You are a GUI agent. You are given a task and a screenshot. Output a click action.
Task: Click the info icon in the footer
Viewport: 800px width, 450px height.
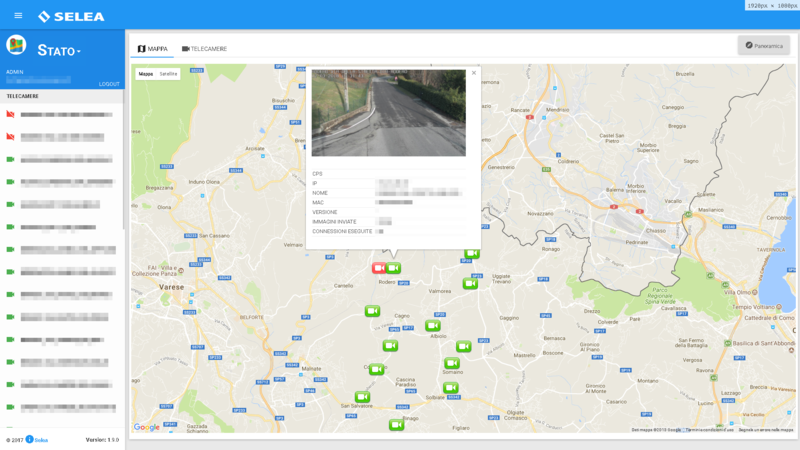(30, 439)
